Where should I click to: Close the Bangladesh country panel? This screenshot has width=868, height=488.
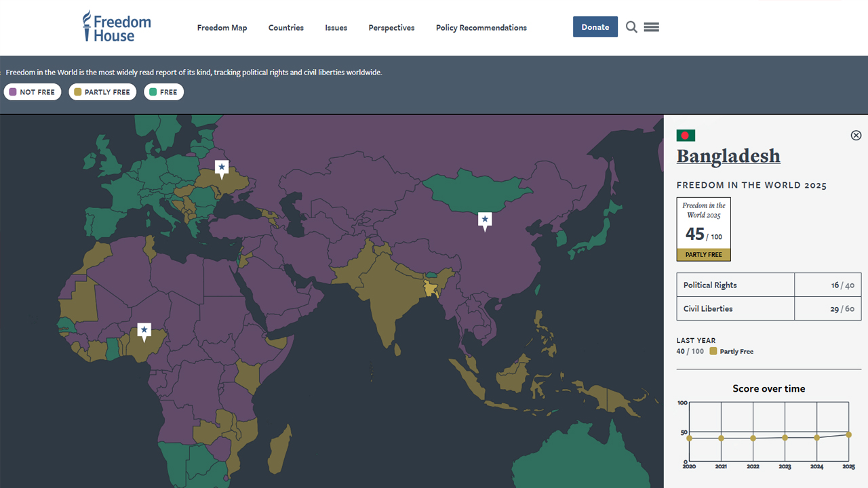[856, 136]
